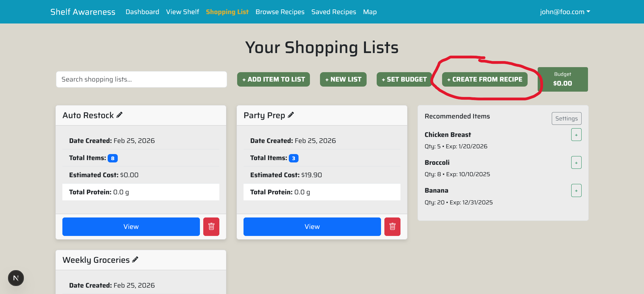Create a list with New List button
The height and width of the screenshot is (294, 644).
tap(343, 80)
